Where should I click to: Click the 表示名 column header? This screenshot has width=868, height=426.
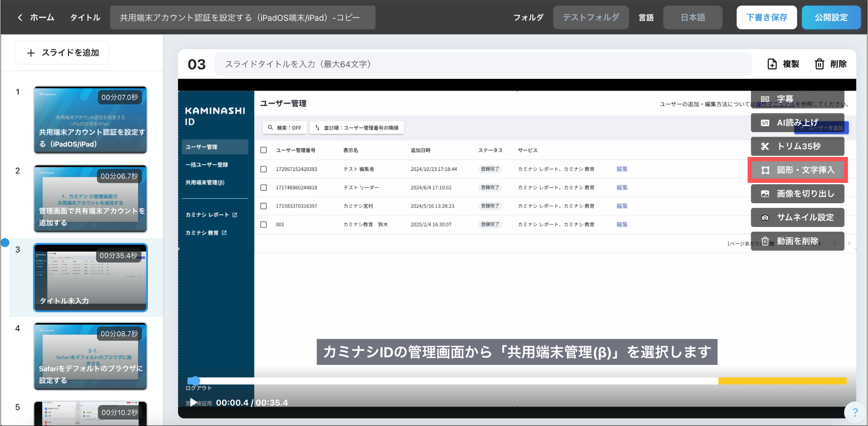click(x=351, y=150)
